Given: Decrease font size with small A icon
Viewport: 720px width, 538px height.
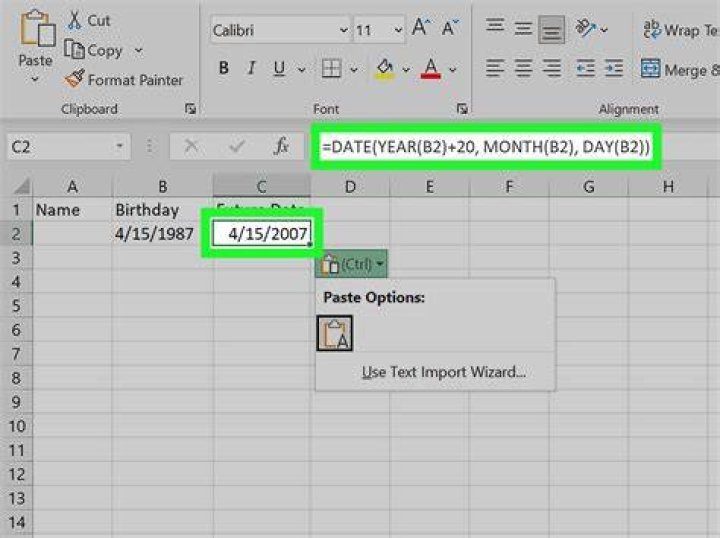Looking at the screenshot, I should (x=450, y=28).
